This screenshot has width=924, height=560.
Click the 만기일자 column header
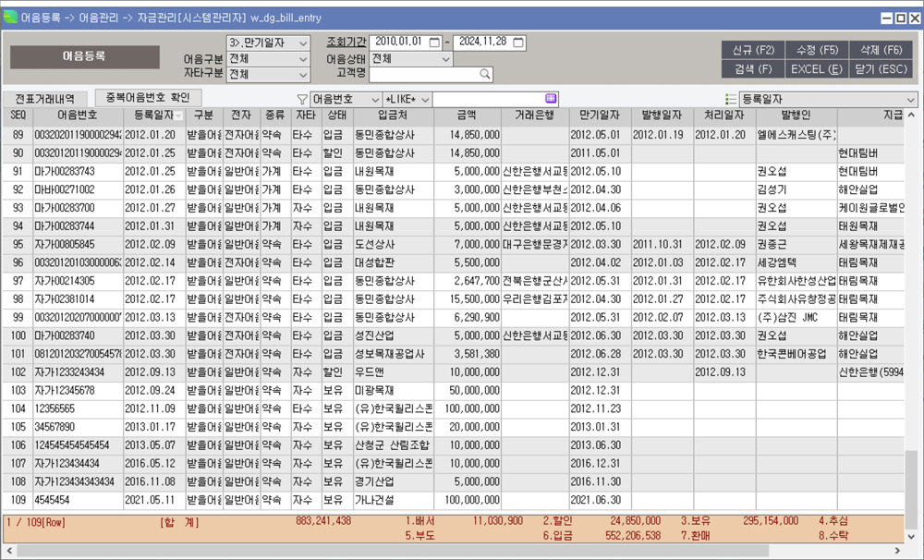coord(600,116)
